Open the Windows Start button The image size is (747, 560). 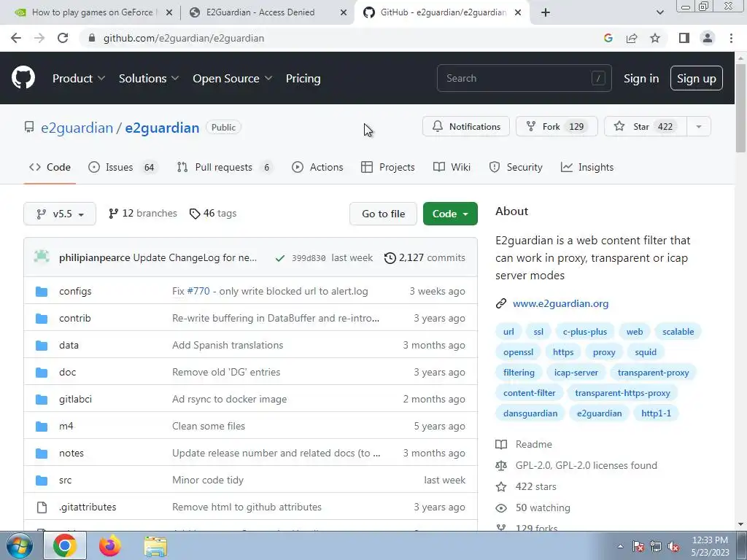(19, 545)
